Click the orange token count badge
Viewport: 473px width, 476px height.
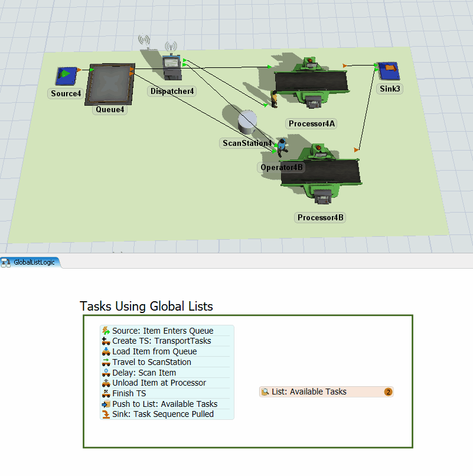click(388, 392)
